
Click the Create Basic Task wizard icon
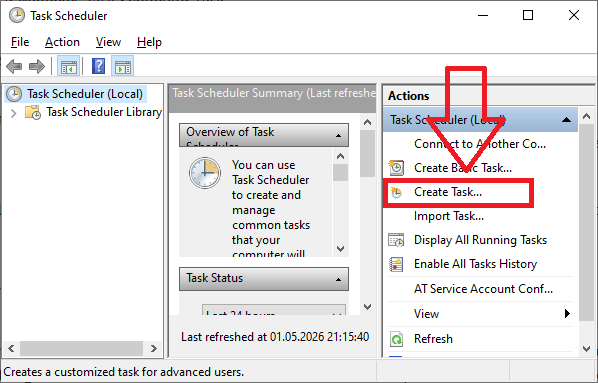[396, 167]
